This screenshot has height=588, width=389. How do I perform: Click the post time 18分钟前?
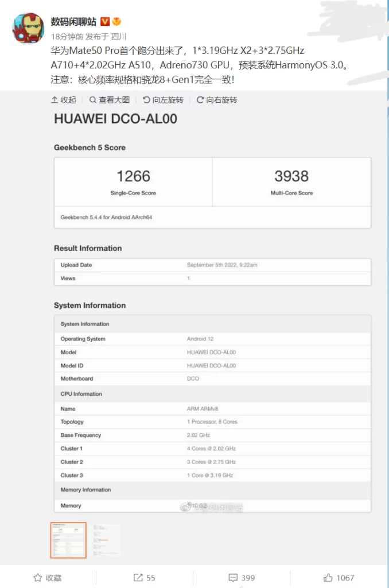click(x=67, y=36)
